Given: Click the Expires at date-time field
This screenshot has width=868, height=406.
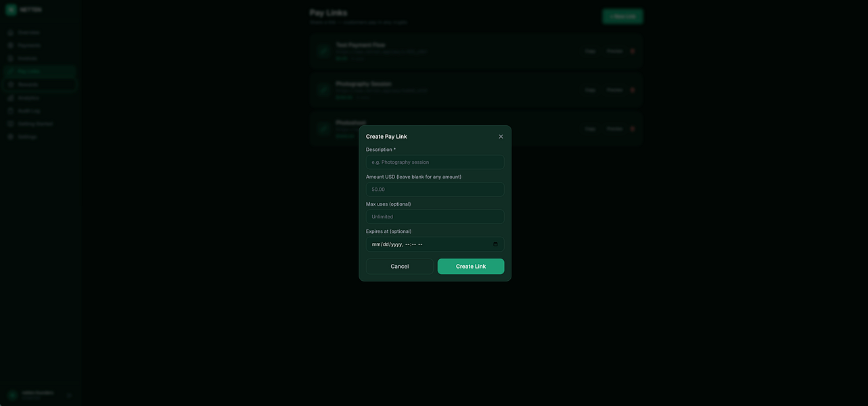Looking at the screenshot, I should [435, 244].
